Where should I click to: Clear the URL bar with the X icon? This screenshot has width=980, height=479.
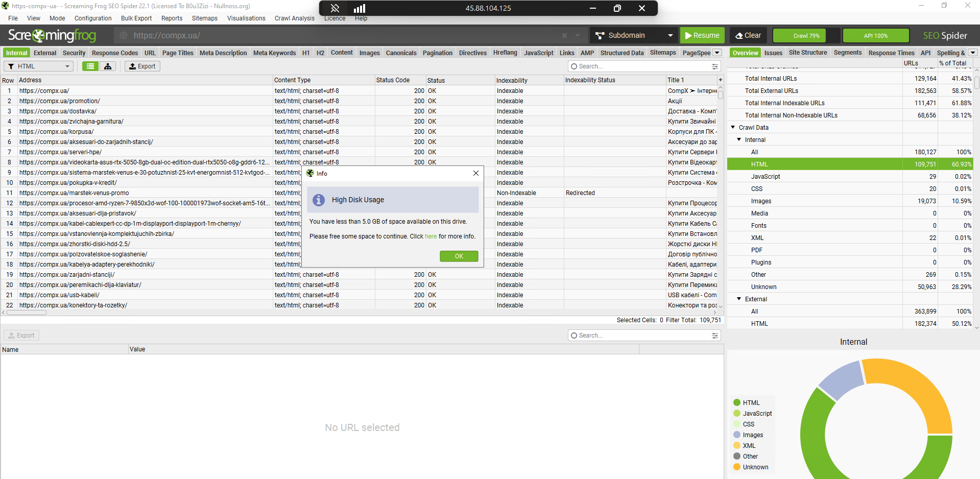click(564, 35)
